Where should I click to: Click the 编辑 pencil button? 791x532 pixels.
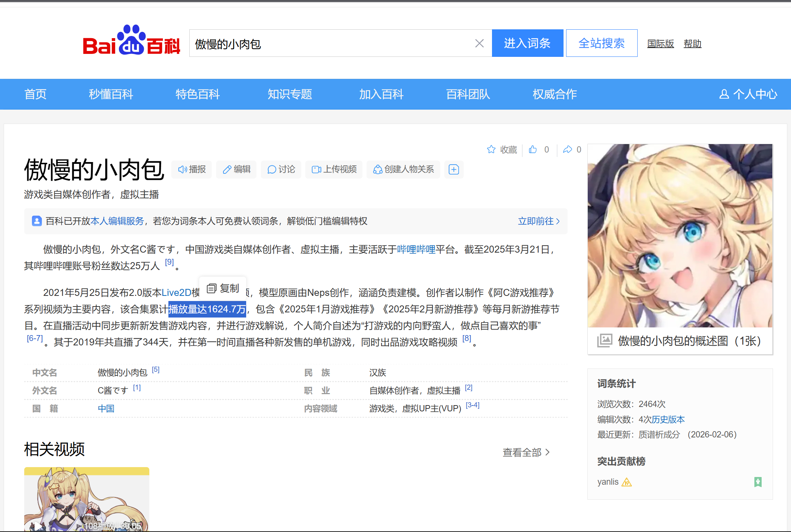click(237, 169)
